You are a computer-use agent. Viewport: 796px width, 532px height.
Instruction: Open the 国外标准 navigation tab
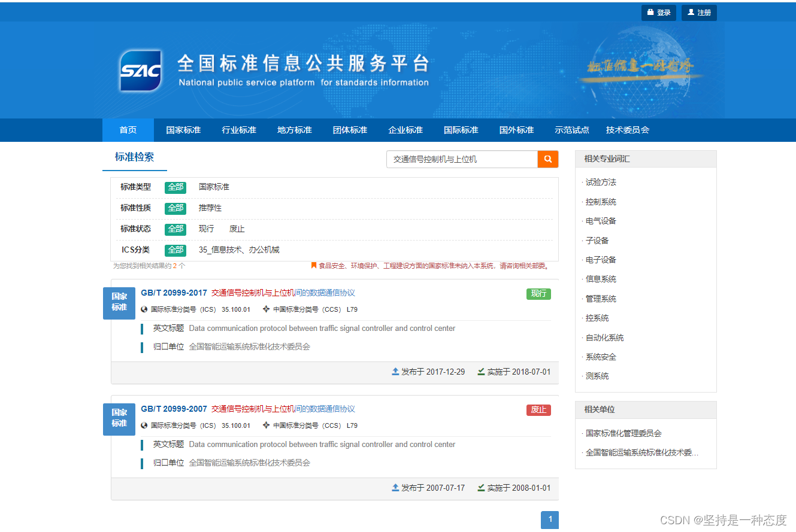pyautogui.click(x=517, y=130)
